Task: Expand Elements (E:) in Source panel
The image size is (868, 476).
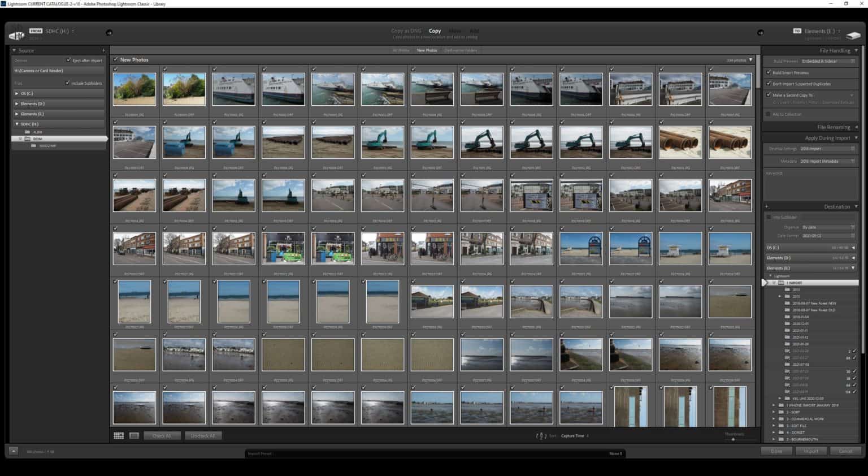Action: click(17, 114)
